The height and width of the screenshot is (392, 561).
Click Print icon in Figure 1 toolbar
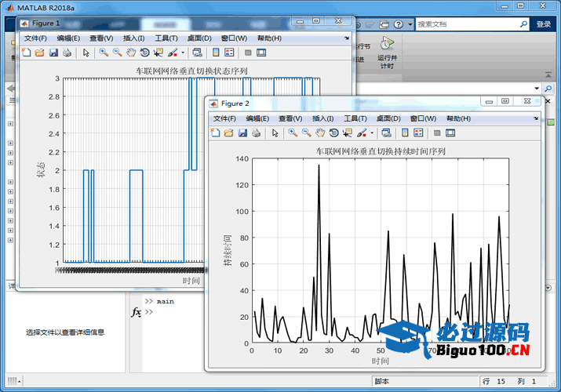click(67, 53)
